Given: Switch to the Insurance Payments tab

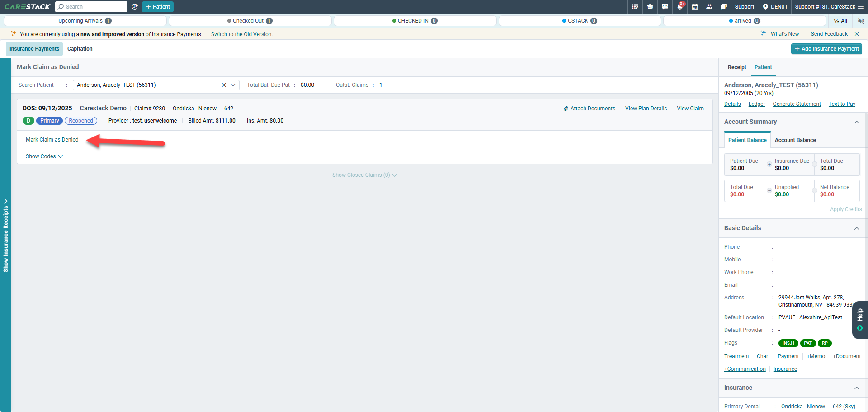Looking at the screenshot, I should click(34, 49).
